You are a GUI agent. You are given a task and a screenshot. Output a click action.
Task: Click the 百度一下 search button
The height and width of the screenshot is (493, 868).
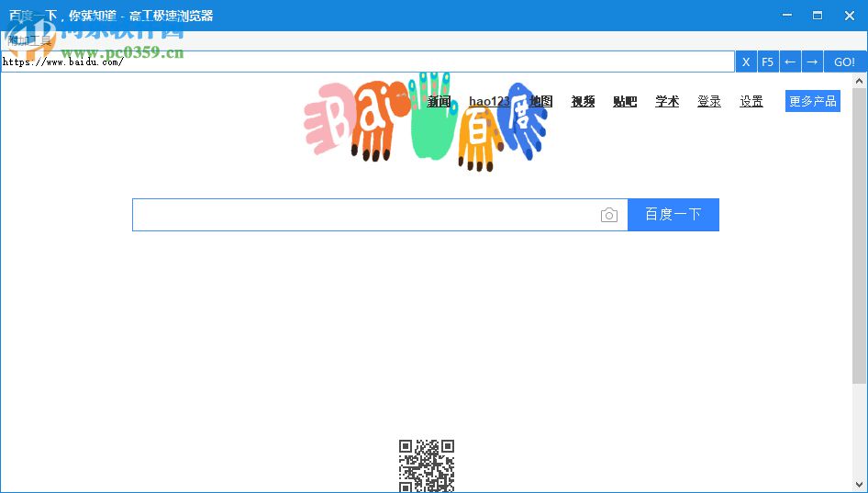tap(673, 215)
